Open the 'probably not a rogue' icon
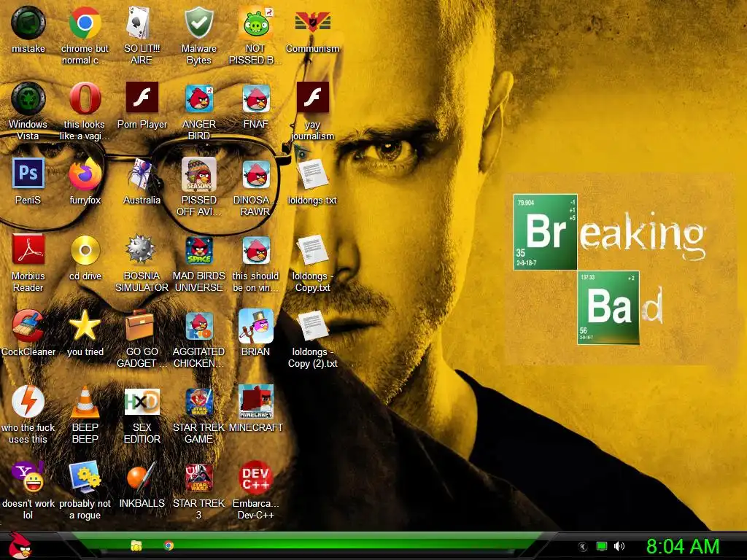The image size is (747, 560). click(x=85, y=477)
